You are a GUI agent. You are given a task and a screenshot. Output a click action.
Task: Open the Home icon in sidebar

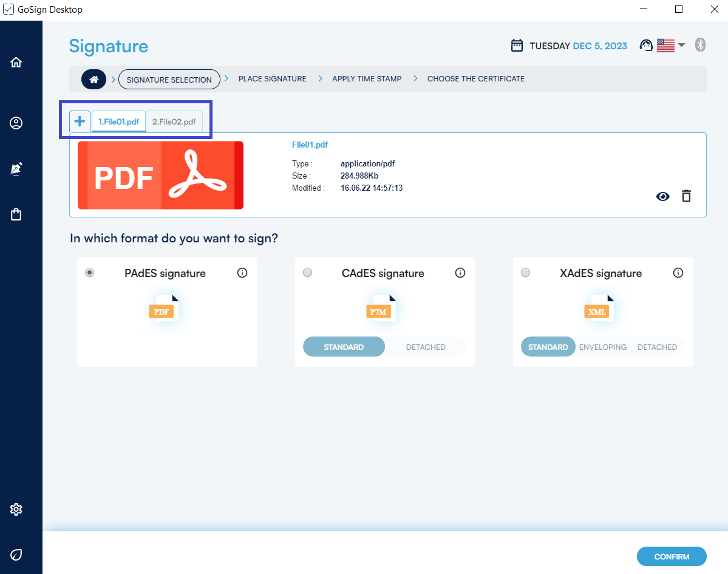(16, 62)
